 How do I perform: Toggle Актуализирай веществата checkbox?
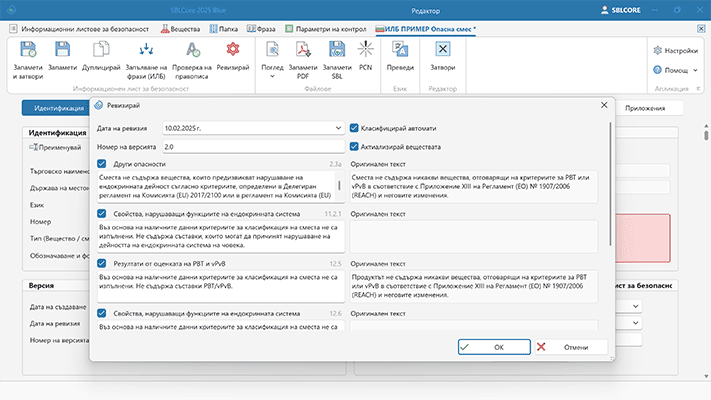coord(354,146)
